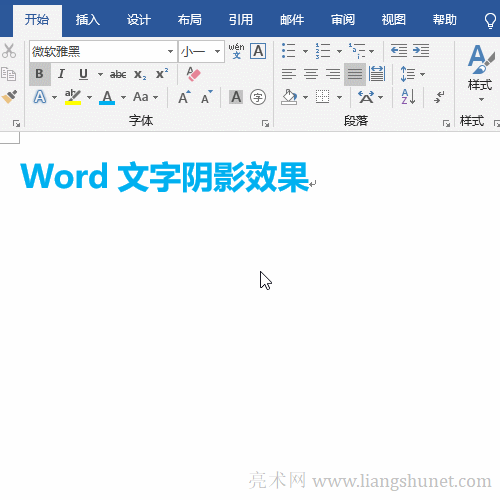
Task: Decrease font size with shrink icon
Action: [206, 97]
